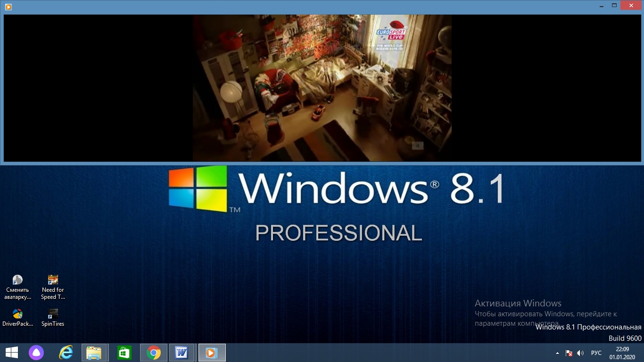Open File Explorer from the taskbar
This screenshot has height=362, width=644.
94,353
